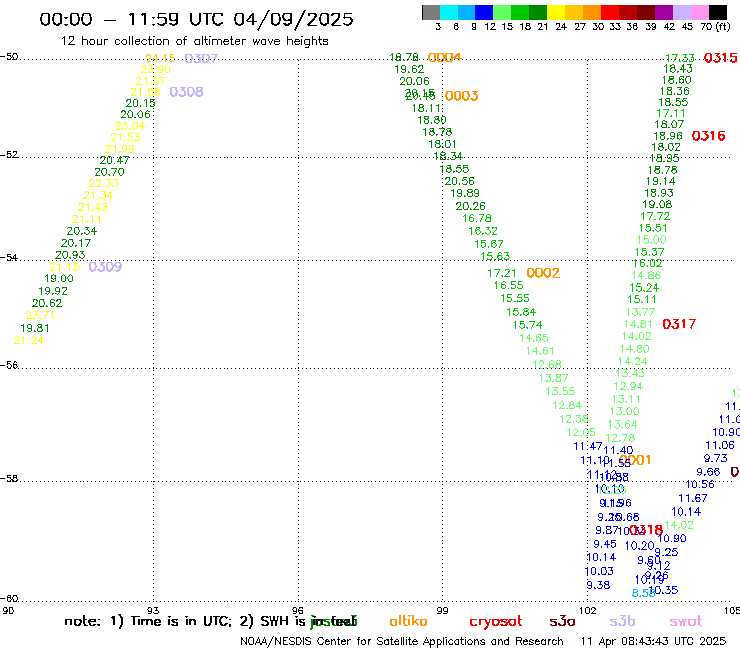Click the wave height value 22.33

pos(104,183)
